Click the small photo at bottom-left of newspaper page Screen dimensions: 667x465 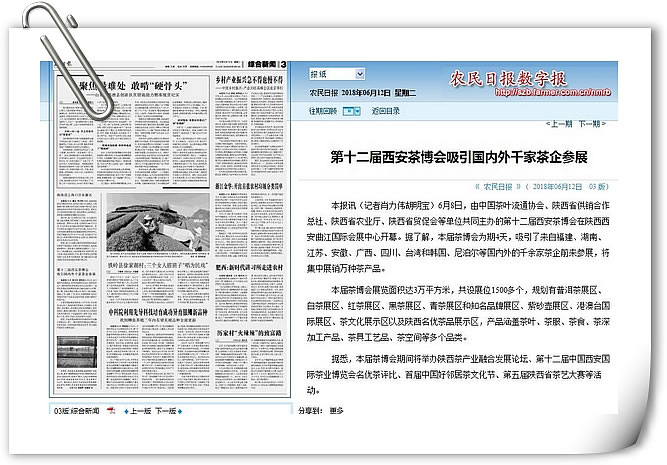pyautogui.click(x=77, y=352)
